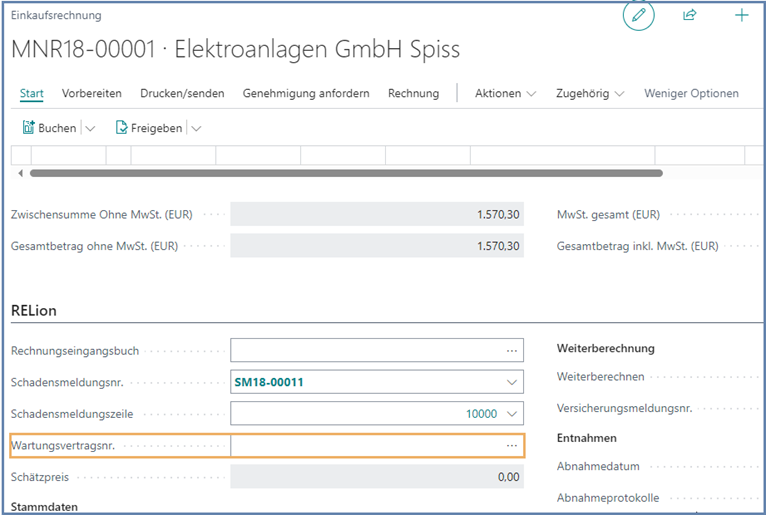This screenshot has height=515, width=766.
Task: Expand the Zugehörig dropdown
Action: [x=590, y=93]
